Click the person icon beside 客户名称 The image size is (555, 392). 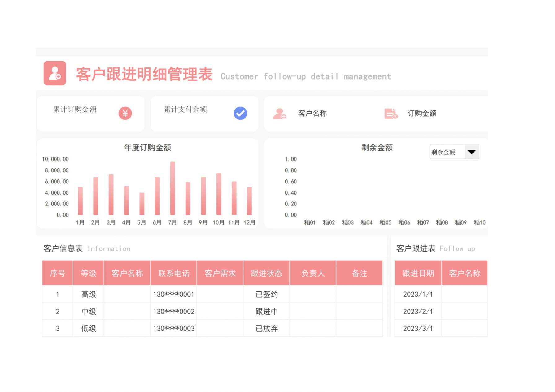tap(279, 114)
